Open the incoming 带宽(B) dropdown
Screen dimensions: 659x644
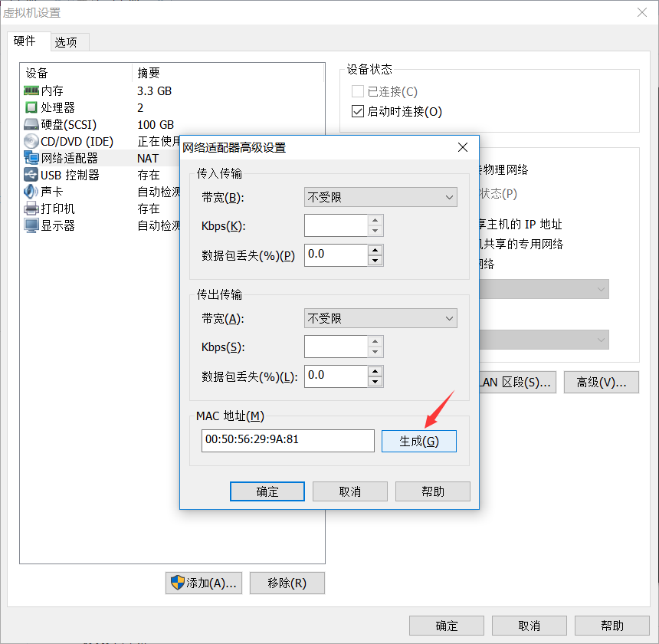[x=380, y=197]
